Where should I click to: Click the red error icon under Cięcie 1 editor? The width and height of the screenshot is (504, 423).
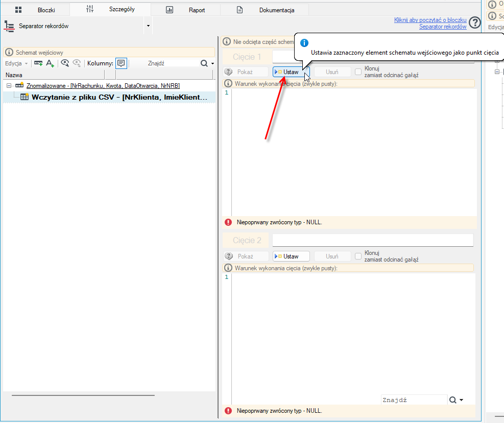(x=228, y=222)
